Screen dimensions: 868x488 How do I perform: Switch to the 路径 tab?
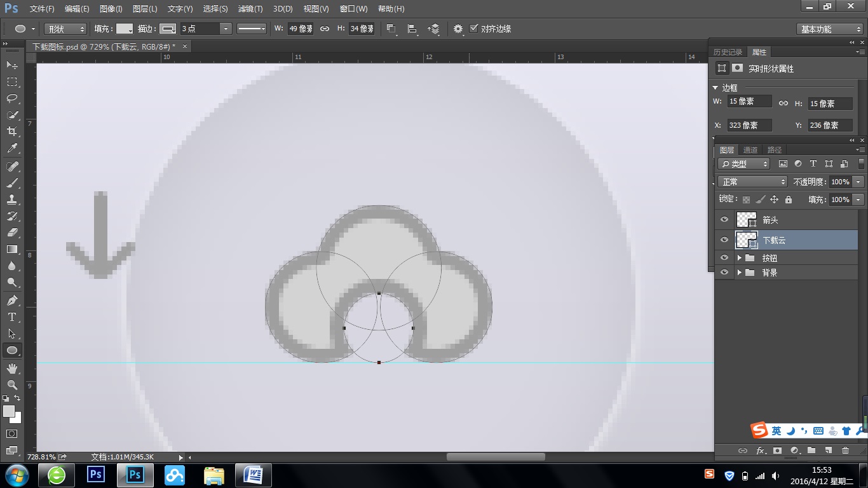(x=775, y=150)
